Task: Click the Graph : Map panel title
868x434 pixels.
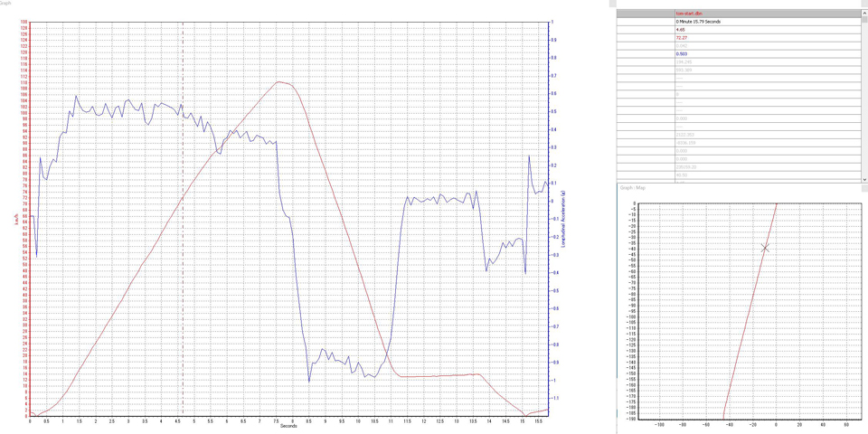Action: click(x=633, y=188)
